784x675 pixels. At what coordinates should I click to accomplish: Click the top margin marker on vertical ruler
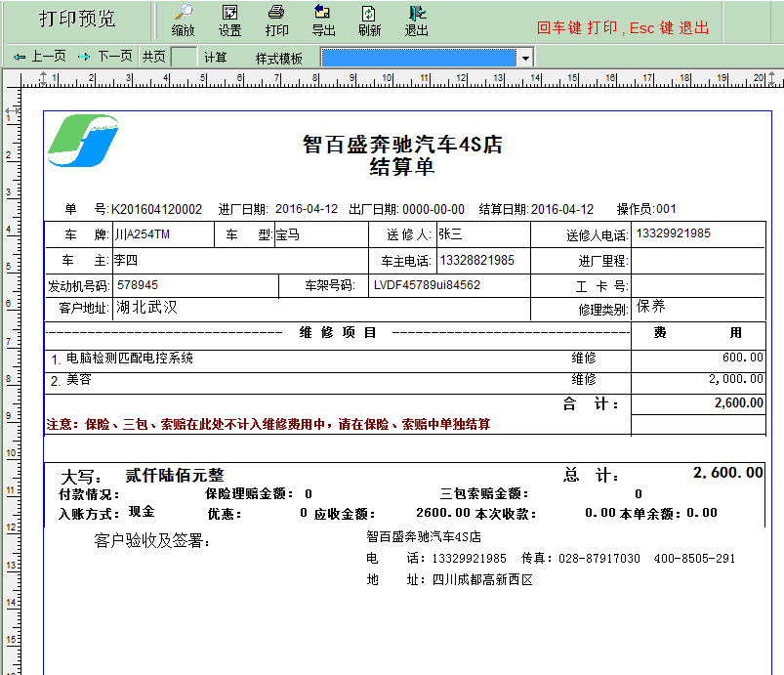pos(12,110)
